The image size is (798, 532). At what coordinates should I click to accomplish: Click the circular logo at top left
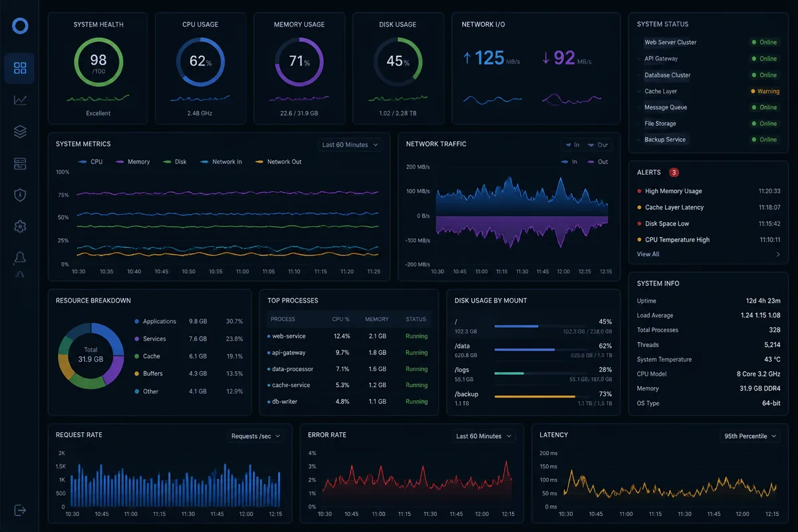(20, 26)
